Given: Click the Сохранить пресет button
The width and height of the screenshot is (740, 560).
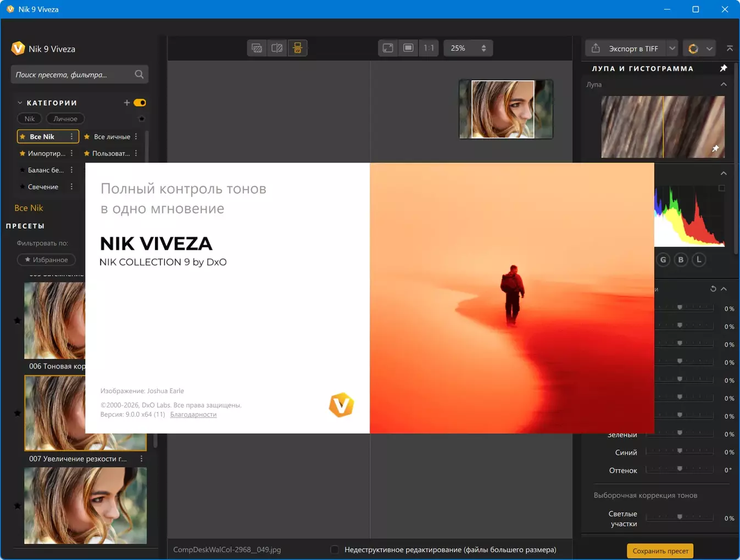Looking at the screenshot, I should (x=660, y=551).
